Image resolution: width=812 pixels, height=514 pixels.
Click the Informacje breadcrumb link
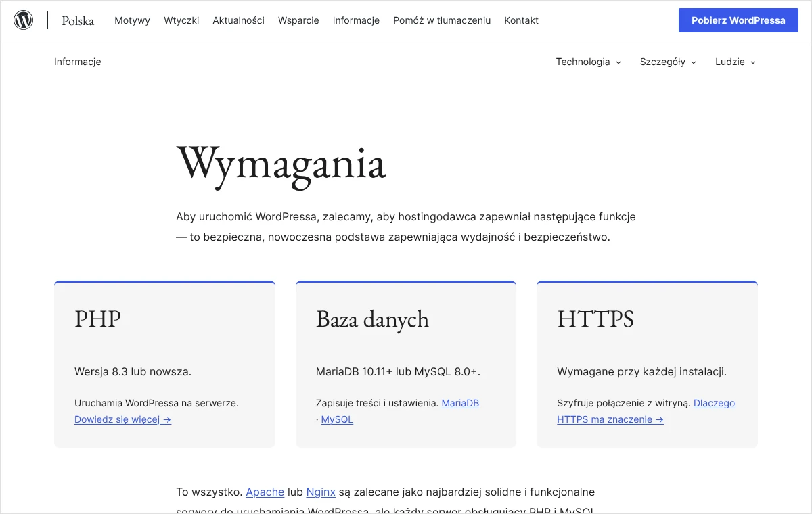(78, 62)
